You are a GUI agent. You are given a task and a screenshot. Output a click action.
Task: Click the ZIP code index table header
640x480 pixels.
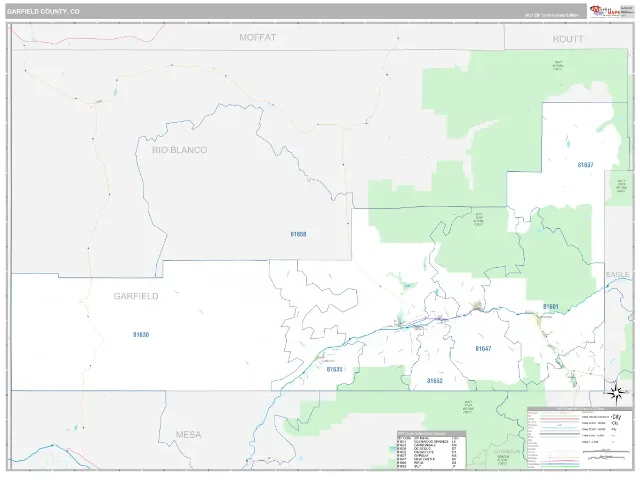(x=431, y=433)
